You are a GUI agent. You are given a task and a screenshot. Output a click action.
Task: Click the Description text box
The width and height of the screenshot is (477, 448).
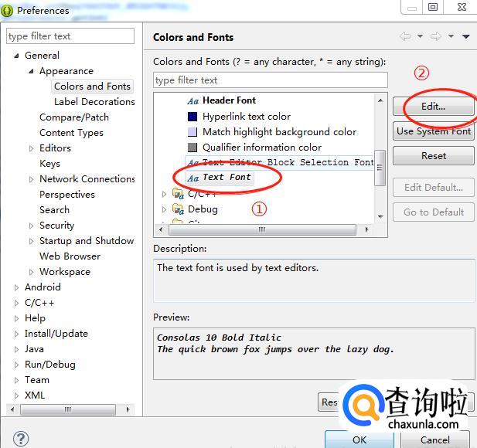(x=314, y=280)
